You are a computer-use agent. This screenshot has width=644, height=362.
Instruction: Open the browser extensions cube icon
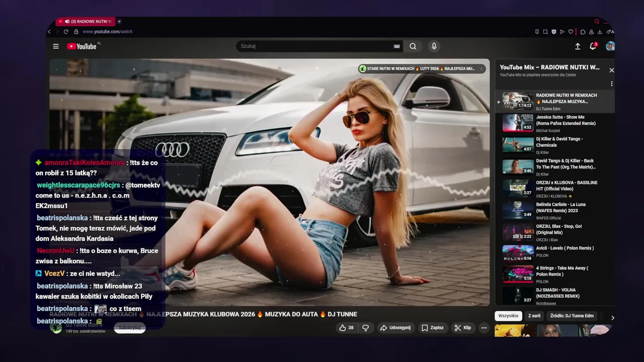click(x=583, y=32)
